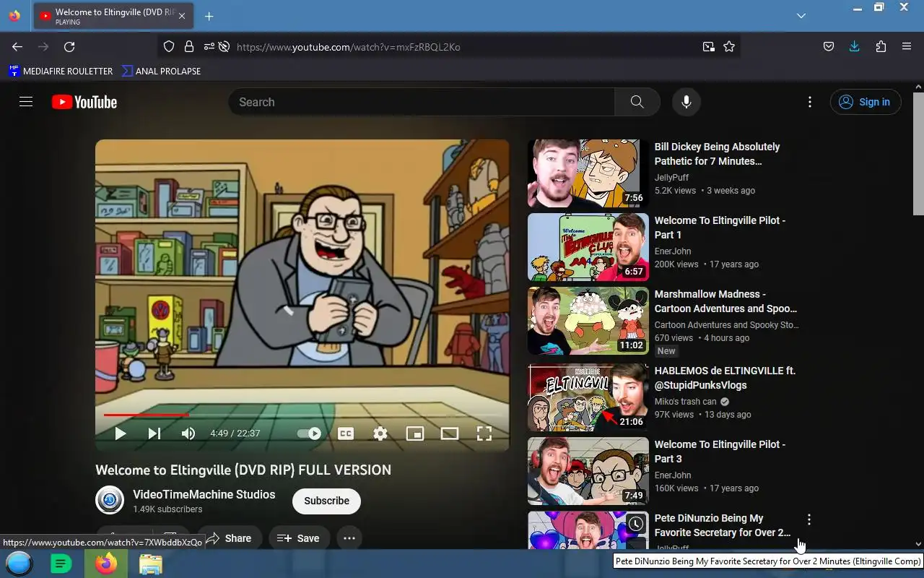Viewport: 924px width, 578px height.
Task: Open the Save to Pocket icon
Action: point(829,47)
